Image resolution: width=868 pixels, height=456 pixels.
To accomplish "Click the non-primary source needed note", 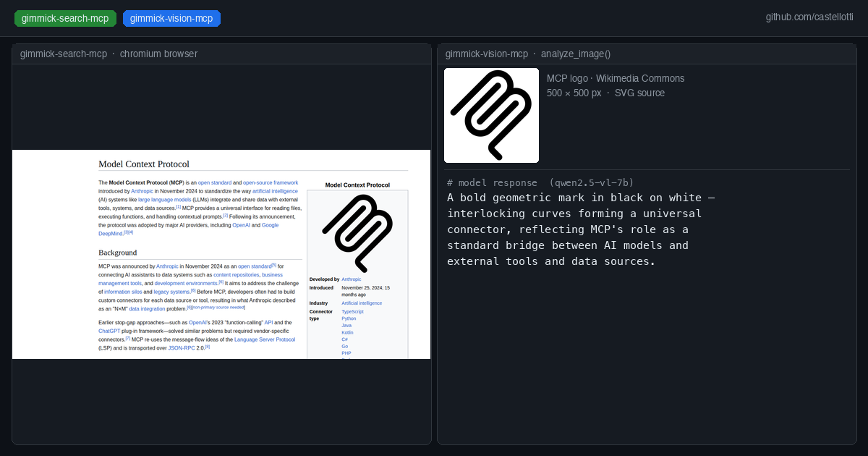I will pos(218,308).
